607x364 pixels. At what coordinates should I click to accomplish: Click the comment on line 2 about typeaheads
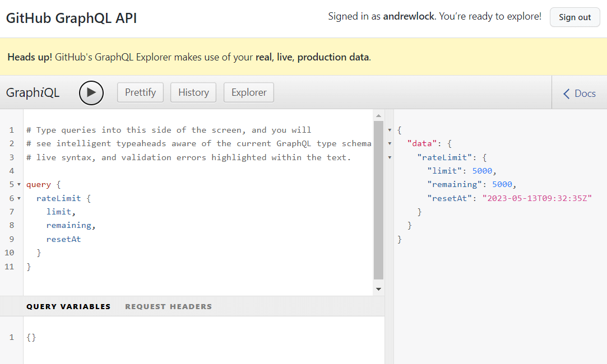(x=199, y=143)
